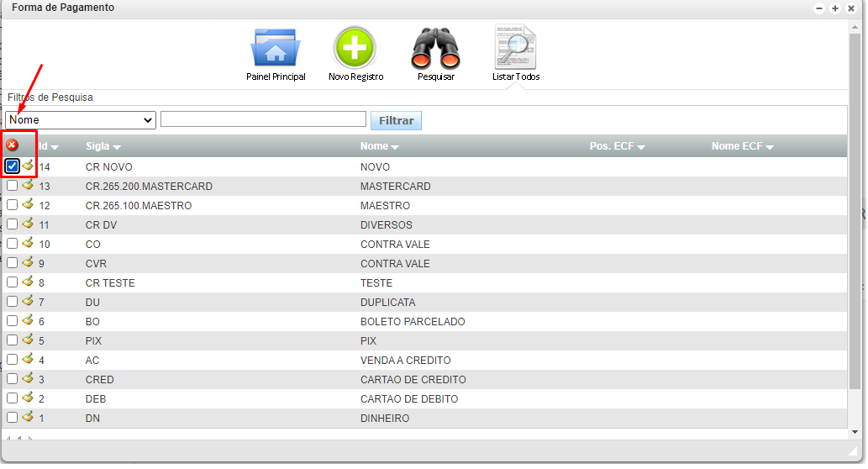Click edit icon for PIX row
This screenshot has width=868, height=469.
(28, 340)
